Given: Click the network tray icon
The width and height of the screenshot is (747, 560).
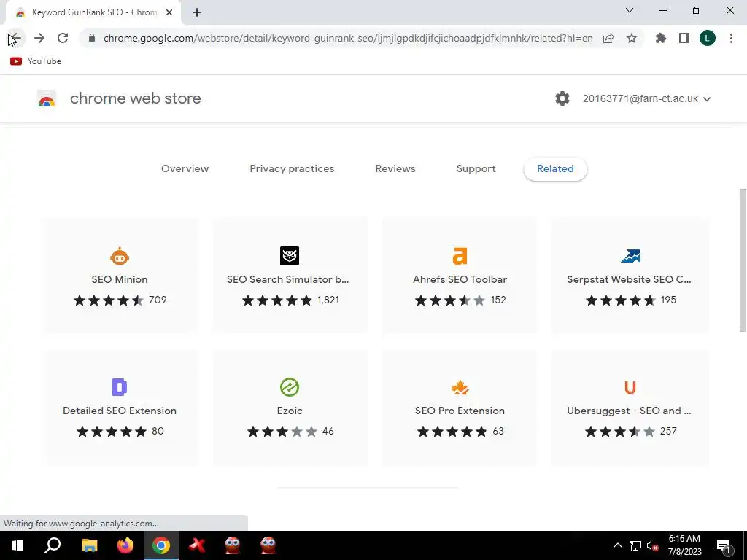Looking at the screenshot, I should tap(635, 545).
